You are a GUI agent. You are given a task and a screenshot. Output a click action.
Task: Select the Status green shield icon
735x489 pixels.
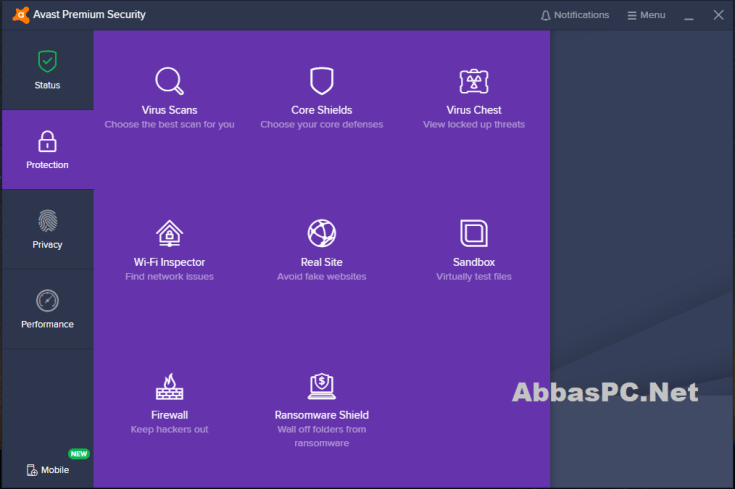click(47, 61)
